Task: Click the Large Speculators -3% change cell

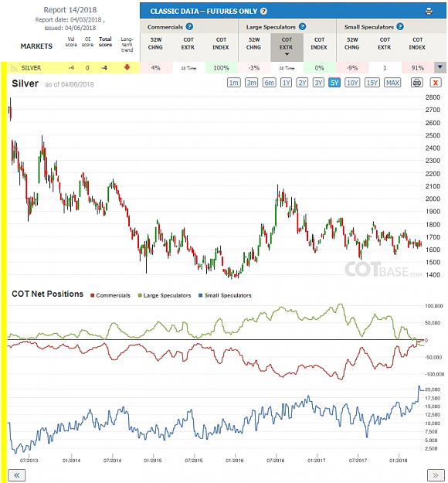Action: tap(254, 68)
